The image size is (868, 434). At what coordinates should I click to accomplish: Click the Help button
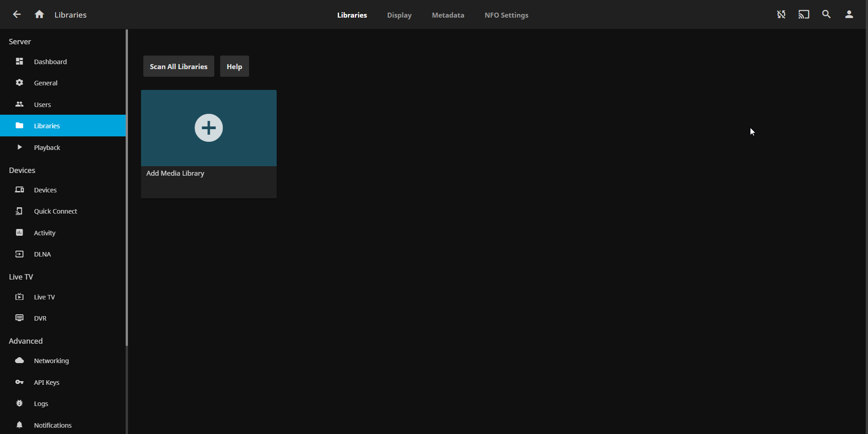pos(234,66)
